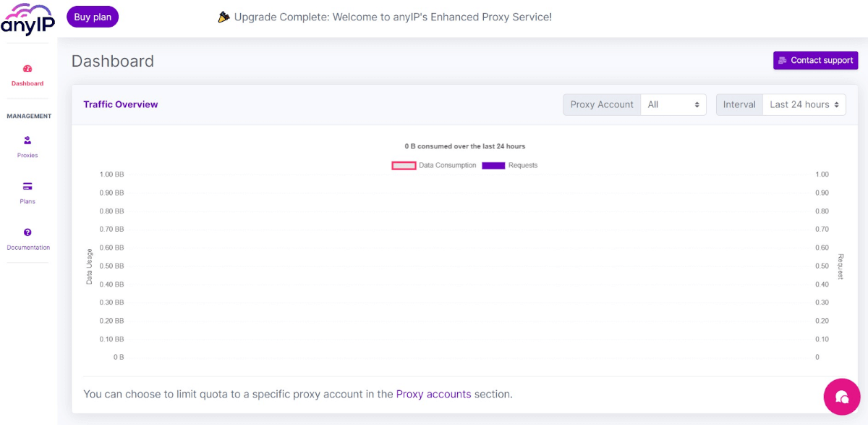The image size is (868, 425).
Task: Open the Proxy Account selector showing All
Action: coord(673,104)
